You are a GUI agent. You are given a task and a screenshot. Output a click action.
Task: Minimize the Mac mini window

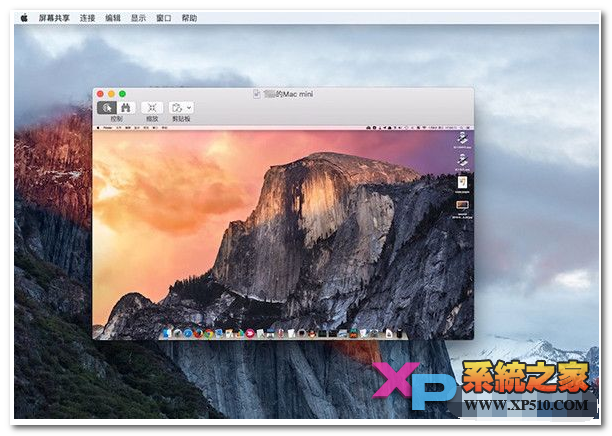tap(111, 94)
